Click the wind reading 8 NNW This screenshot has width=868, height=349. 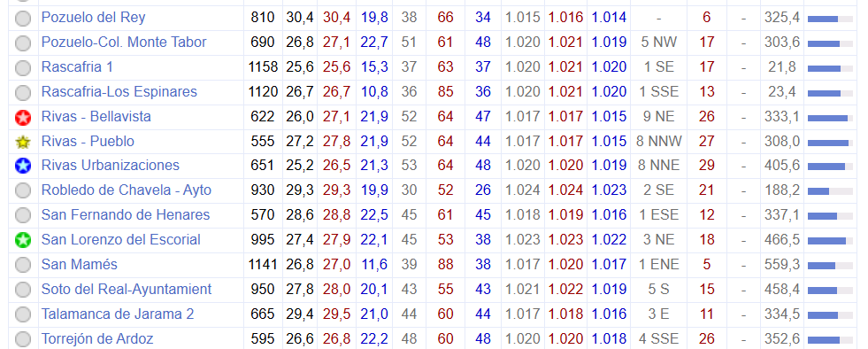coord(659,141)
